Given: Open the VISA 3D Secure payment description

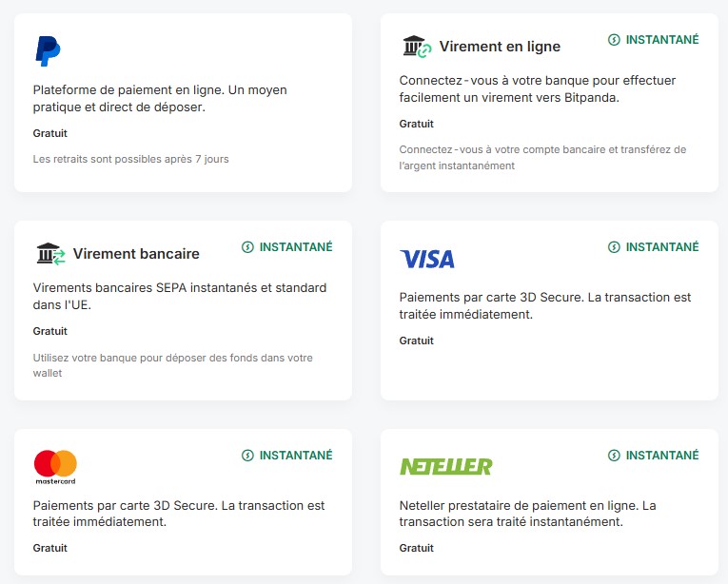Looking at the screenshot, I should point(545,305).
